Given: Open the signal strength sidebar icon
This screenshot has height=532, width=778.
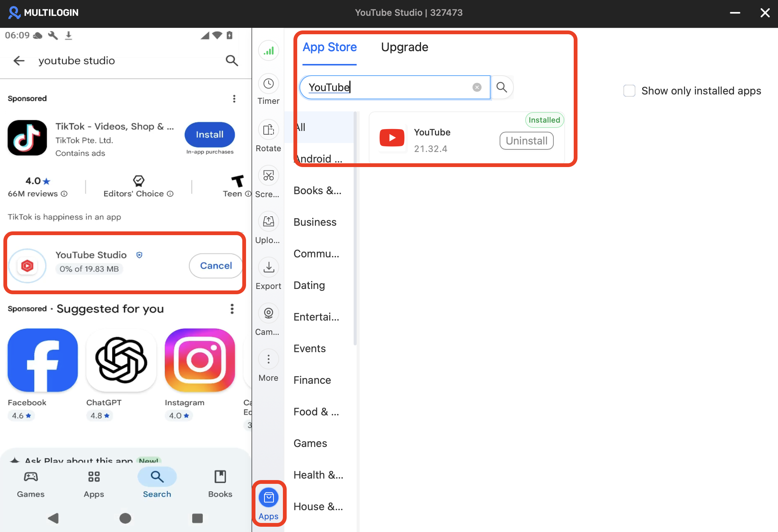Looking at the screenshot, I should [268, 50].
